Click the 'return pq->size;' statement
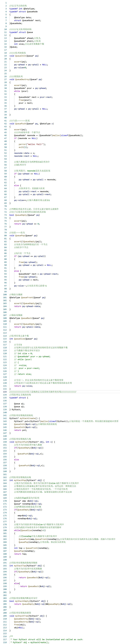Viewport: 120px width, 644px height. (x=23, y=386)
